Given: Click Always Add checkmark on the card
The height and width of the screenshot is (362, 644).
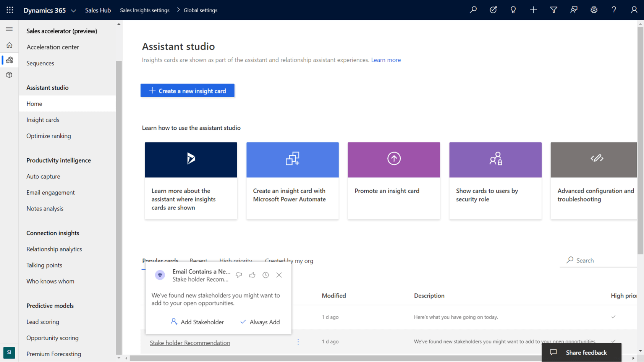Looking at the screenshot, I should 260,322.
